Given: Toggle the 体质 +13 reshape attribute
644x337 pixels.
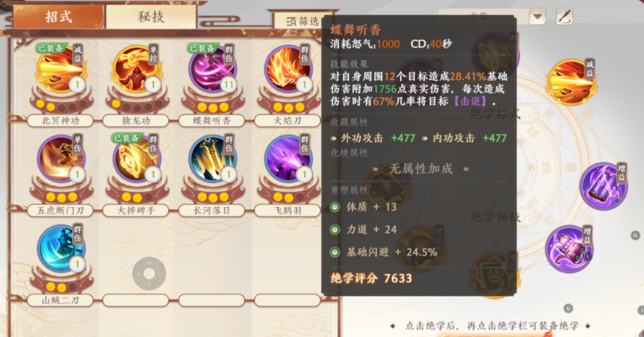Looking at the screenshot, I should 335,207.
